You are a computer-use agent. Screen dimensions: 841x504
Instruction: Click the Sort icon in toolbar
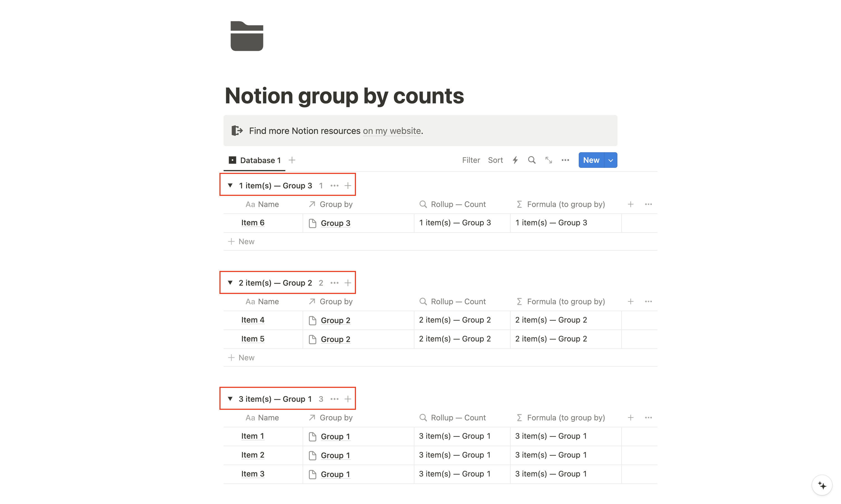(x=495, y=160)
